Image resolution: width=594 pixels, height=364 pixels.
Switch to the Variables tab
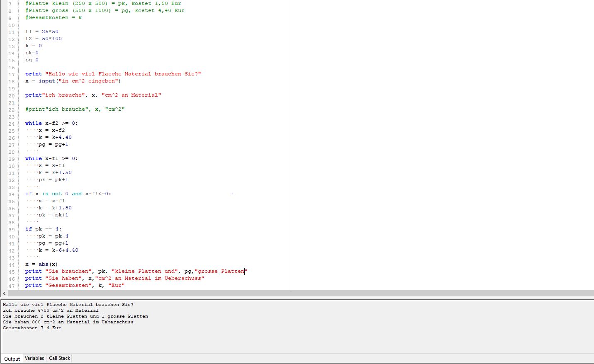(34, 358)
